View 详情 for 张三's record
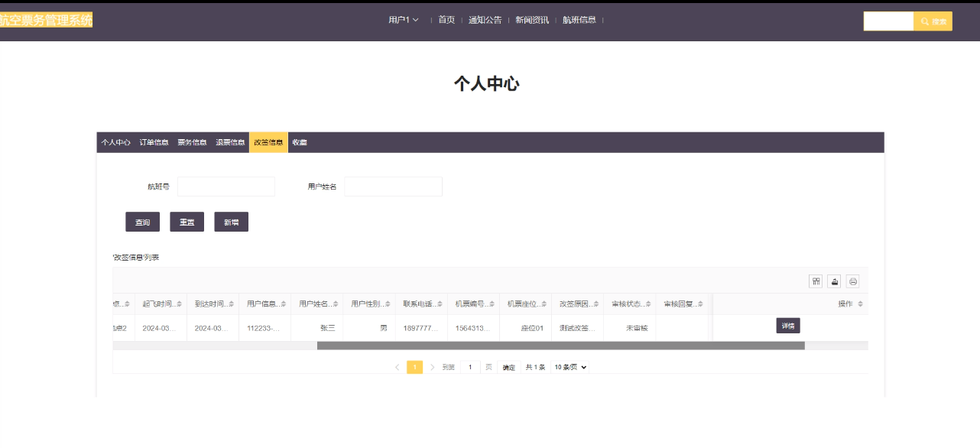The image size is (980, 448). (788, 326)
